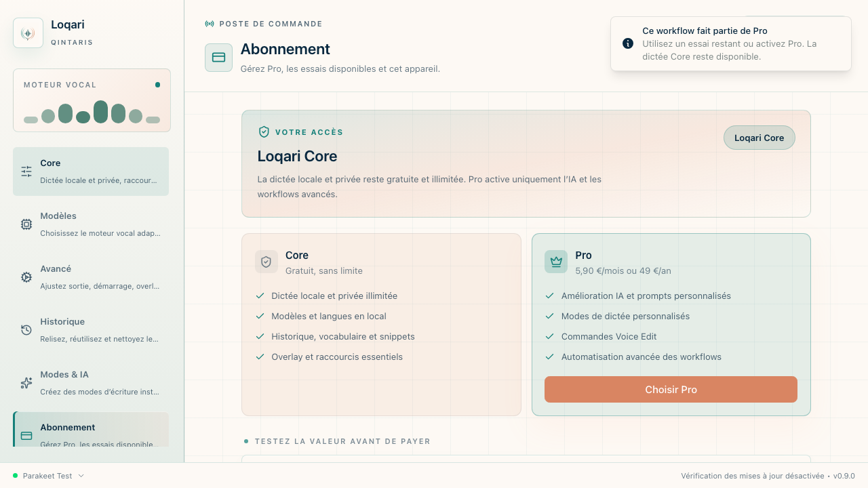The image size is (868, 488).
Task: Click the Core plan card title
Action: [297, 256]
